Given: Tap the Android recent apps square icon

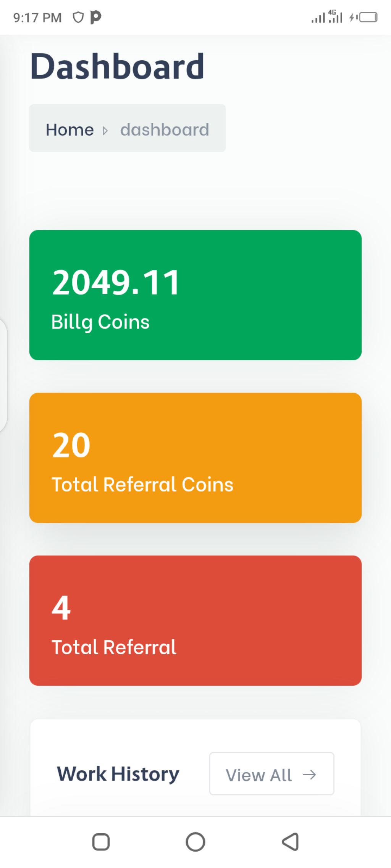Looking at the screenshot, I should pos(101,842).
